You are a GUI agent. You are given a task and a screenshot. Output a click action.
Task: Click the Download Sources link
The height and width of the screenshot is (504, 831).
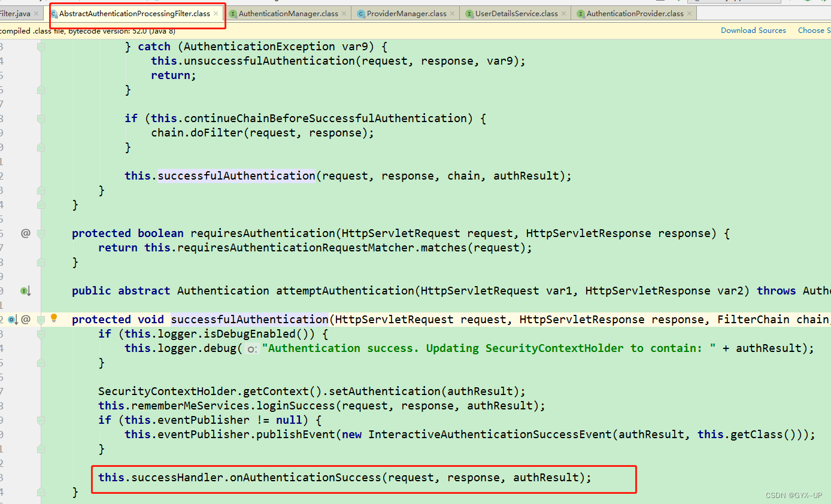(x=753, y=31)
